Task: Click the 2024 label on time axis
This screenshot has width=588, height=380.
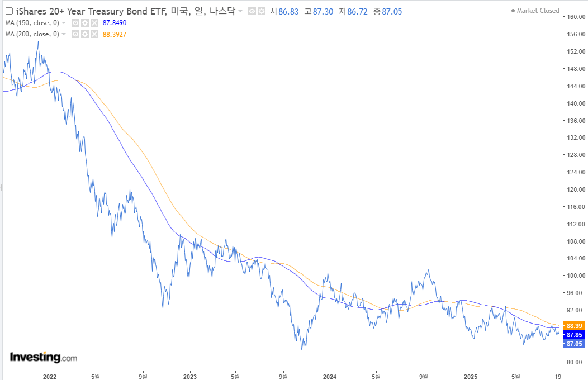Action: 330,376
